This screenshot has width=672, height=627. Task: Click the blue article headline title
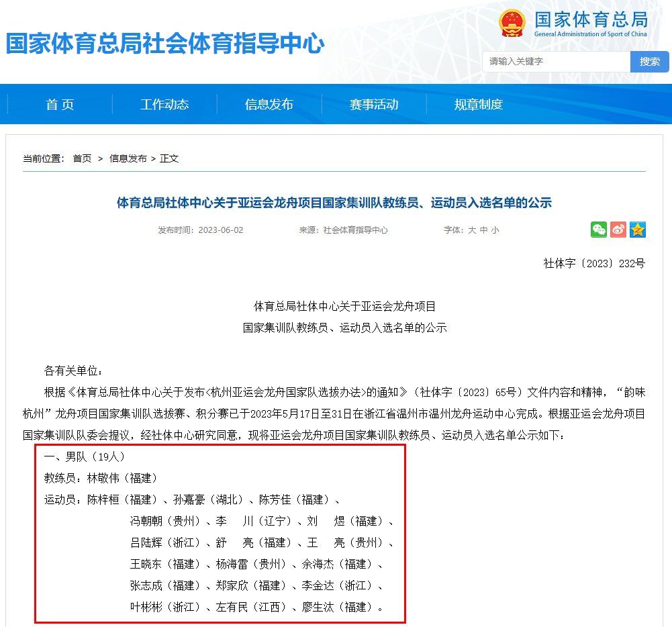pyautogui.click(x=334, y=203)
